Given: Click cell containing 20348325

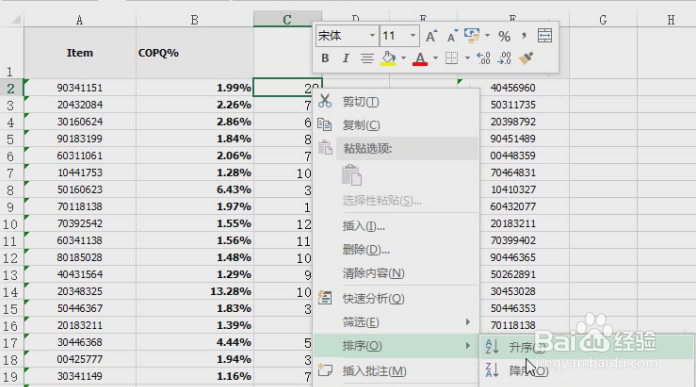Looking at the screenshot, I should (x=79, y=292).
